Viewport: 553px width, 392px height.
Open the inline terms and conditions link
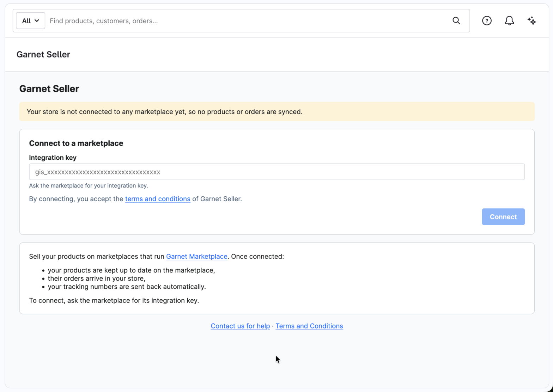(158, 199)
